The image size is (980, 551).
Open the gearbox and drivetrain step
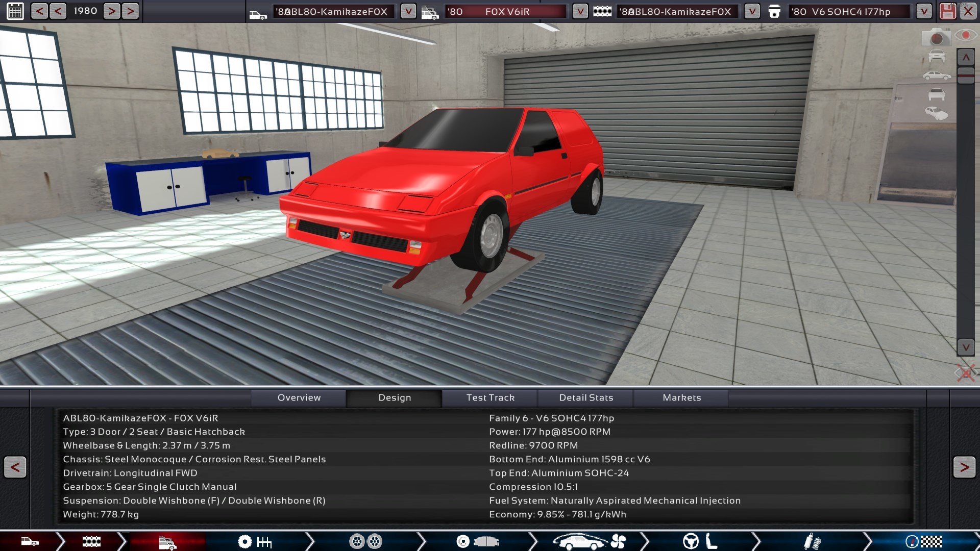pos(255,541)
